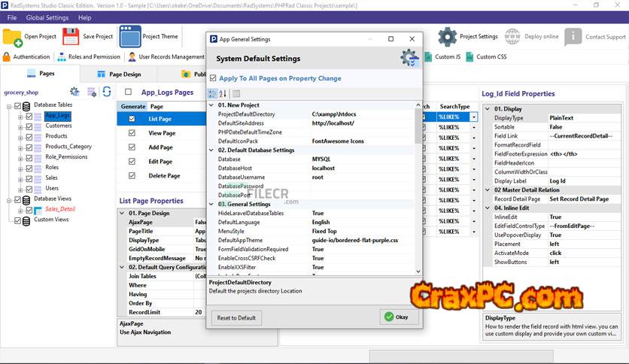Click the table settings icon beside grocery_shop

pos(92,93)
